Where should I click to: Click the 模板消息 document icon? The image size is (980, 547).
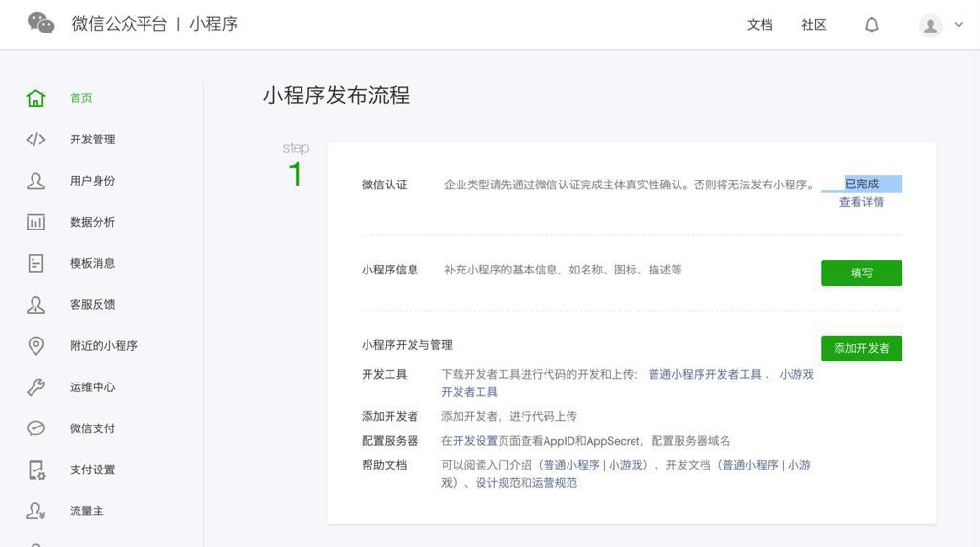click(x=35, y=263)
